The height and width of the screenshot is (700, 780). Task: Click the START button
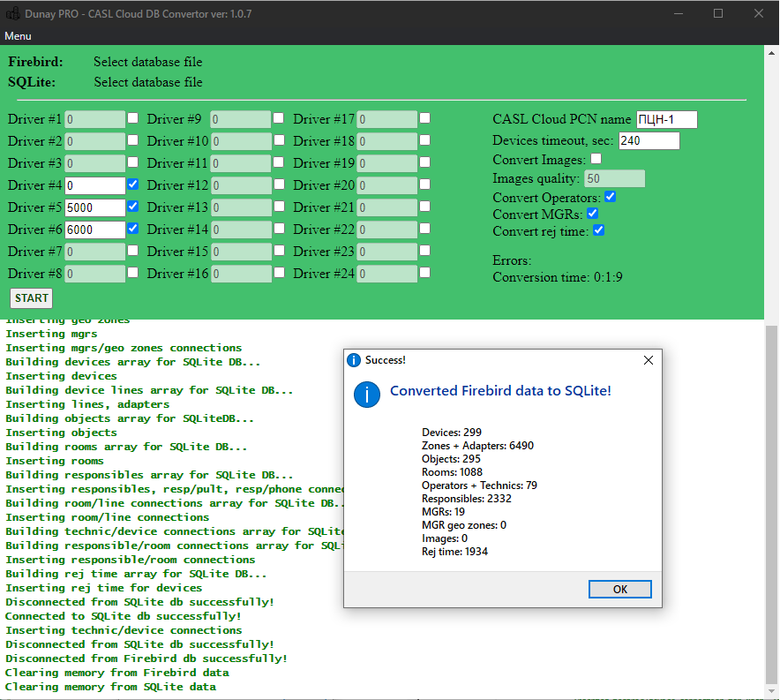pos(32,298)
